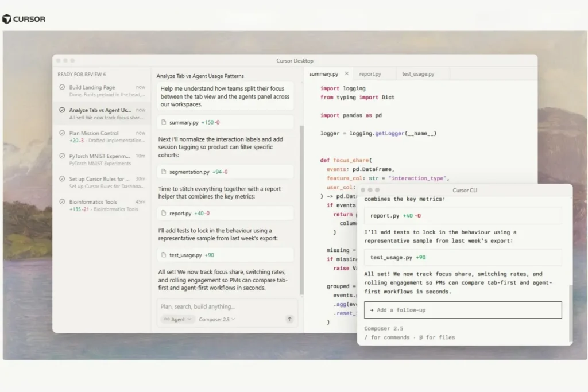Image resolution: width=588 pixels, height=392 pixels.
Task: Click the '+135 -21' diff count under Bioinformatics Tools
Action: [79, 209]
